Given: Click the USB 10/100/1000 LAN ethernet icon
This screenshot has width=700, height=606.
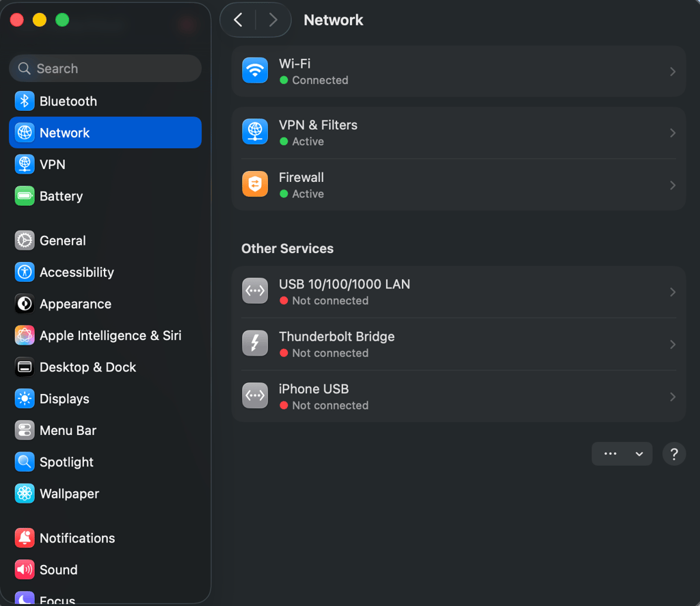Looking at the screenshot, I should [x=255, y=291].
